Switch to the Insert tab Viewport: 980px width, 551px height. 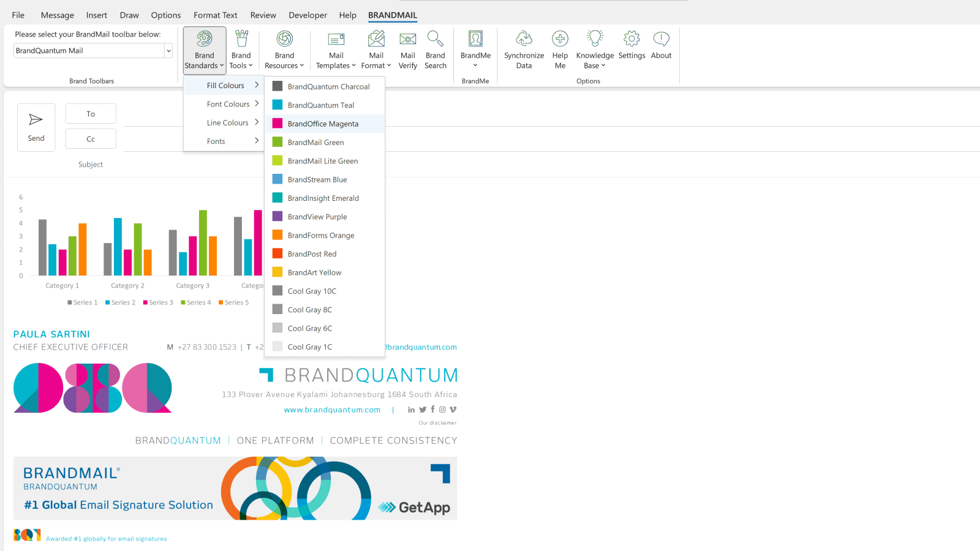coord(96,15)
